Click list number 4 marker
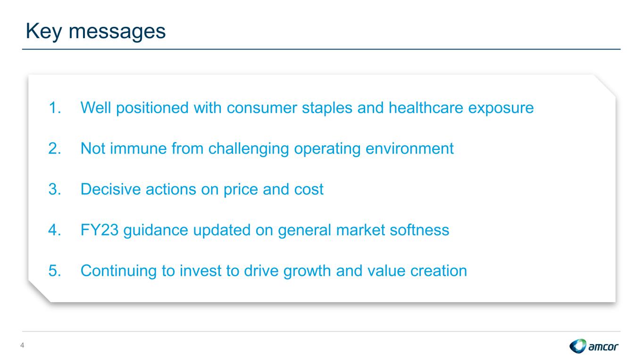644x362 pixels. pyautogui.click(x=54, y=230)
